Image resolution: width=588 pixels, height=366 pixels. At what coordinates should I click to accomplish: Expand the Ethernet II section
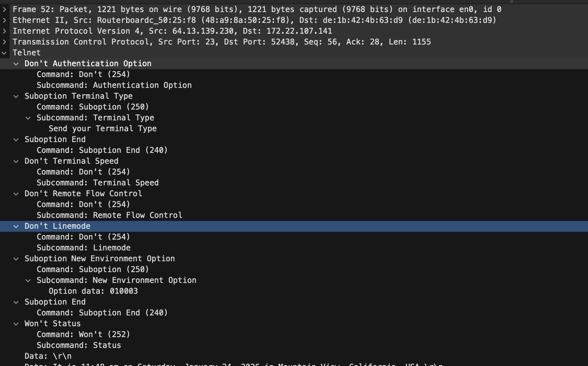coord(5,20)
